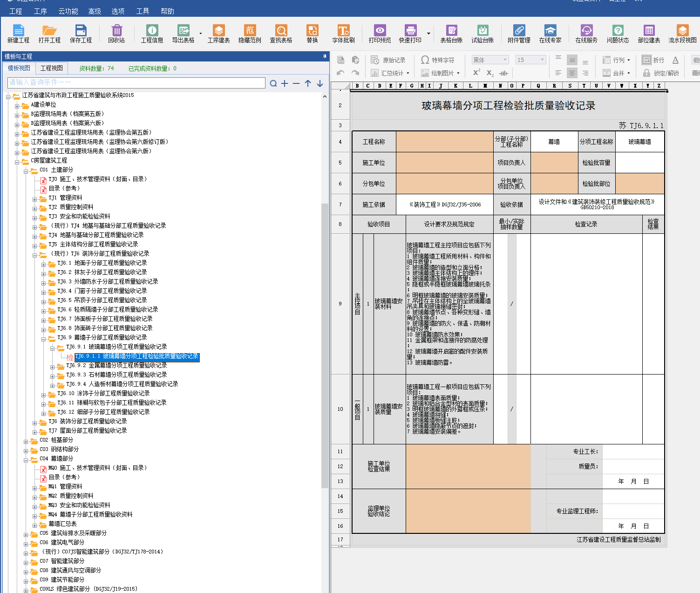Click the plus add button beside search
The width and height of the screenshot is (700, 593).
285,83
